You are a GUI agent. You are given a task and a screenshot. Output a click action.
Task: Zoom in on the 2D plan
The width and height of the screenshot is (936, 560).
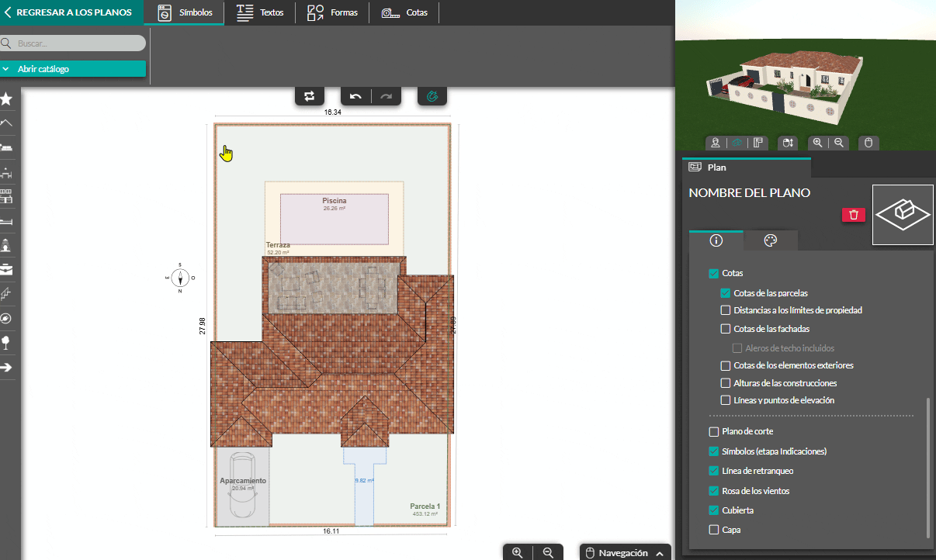(518, 552)
